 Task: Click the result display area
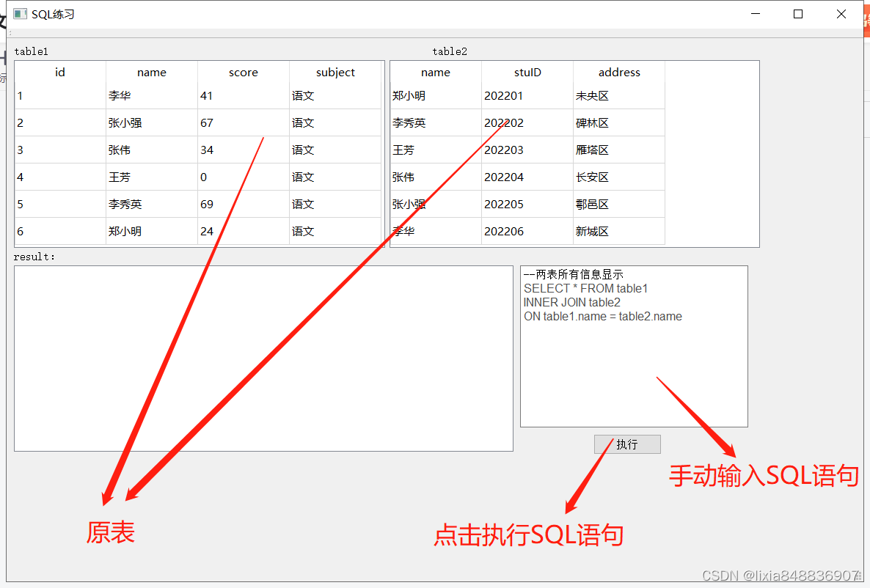(263, 359)
